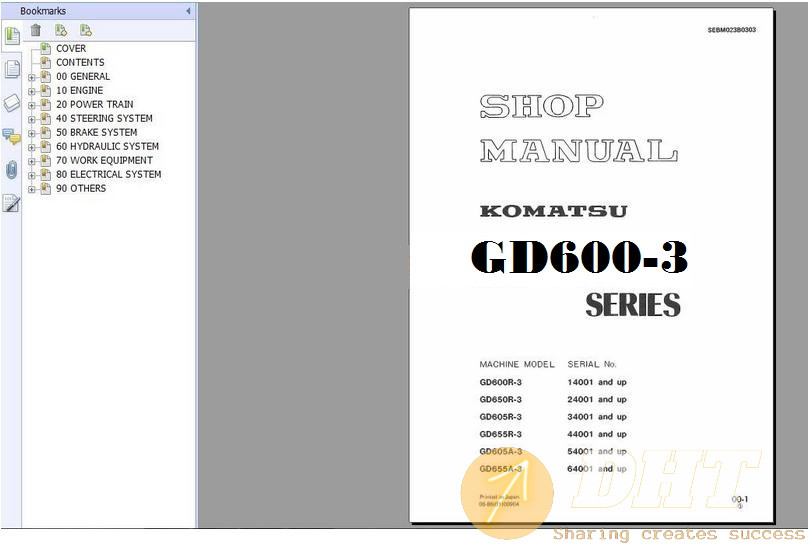
Task: Click document code SEBM023B0303 on page
Action: [732, 30]
